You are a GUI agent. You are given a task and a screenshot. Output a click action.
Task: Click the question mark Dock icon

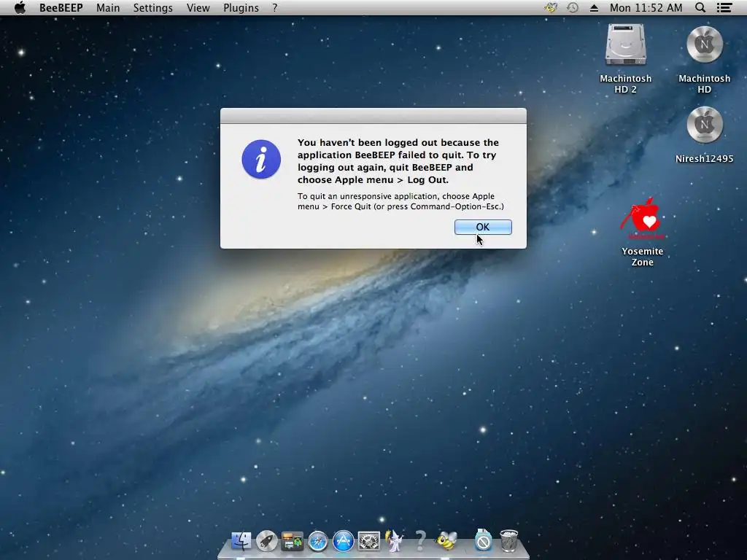coord(420,542)
